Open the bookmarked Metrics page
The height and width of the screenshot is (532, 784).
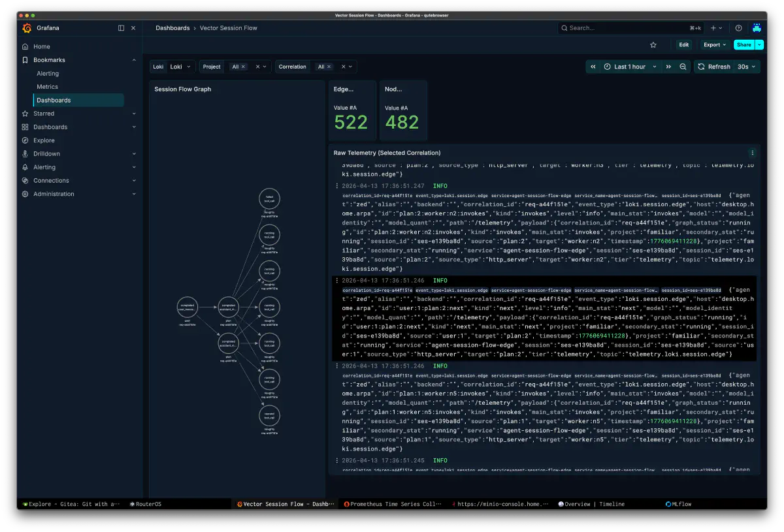click(47, 87)
